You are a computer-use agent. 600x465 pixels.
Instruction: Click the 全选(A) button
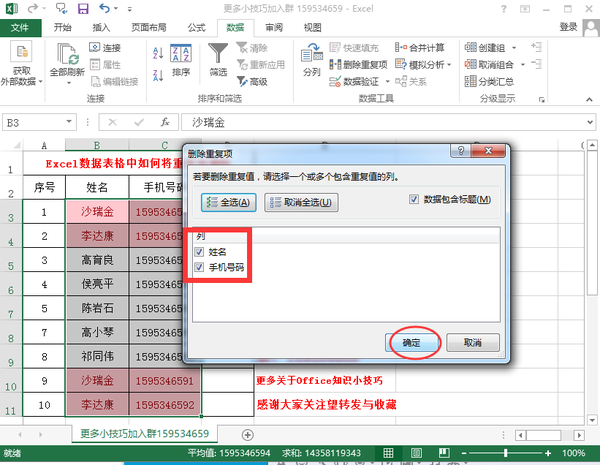228,202
